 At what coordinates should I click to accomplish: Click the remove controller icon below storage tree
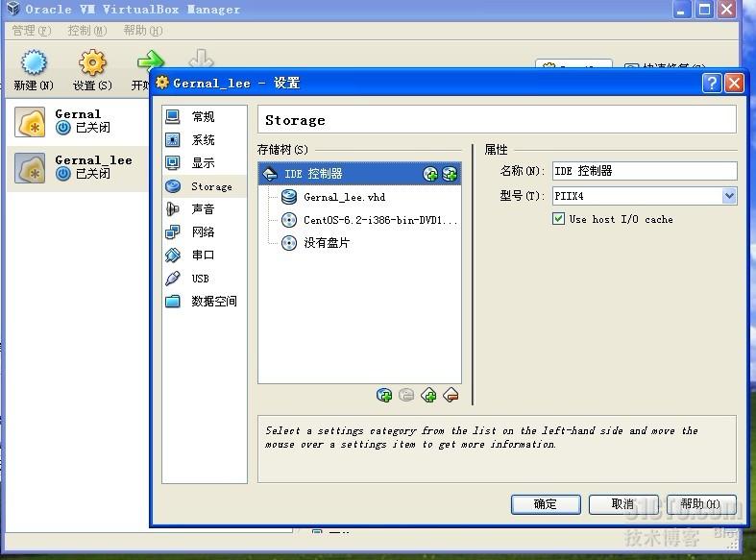tap(451, 396)
